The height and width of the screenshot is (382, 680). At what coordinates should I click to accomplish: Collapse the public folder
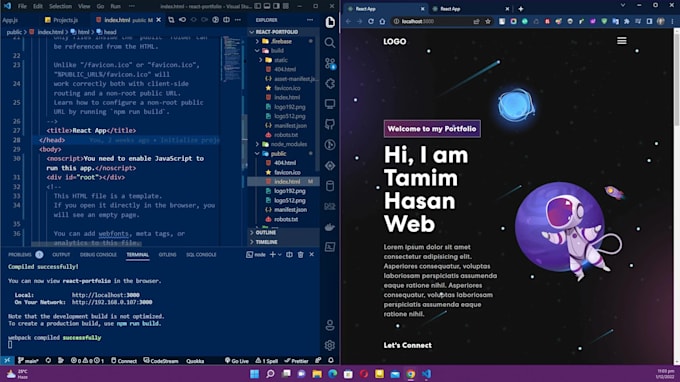click(x=278, y=153)
